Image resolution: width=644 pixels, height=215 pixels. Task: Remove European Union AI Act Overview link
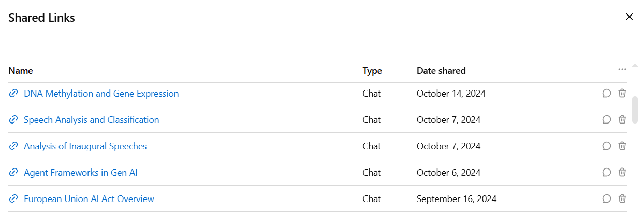pos(622,199)
